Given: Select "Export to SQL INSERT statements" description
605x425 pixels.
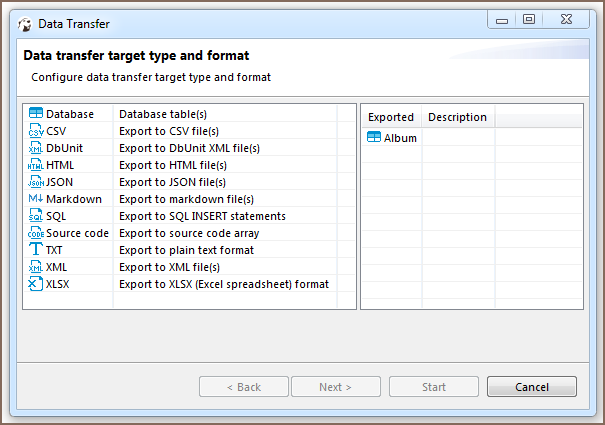Looking at the screenshot, I should (x=202, y=216).
